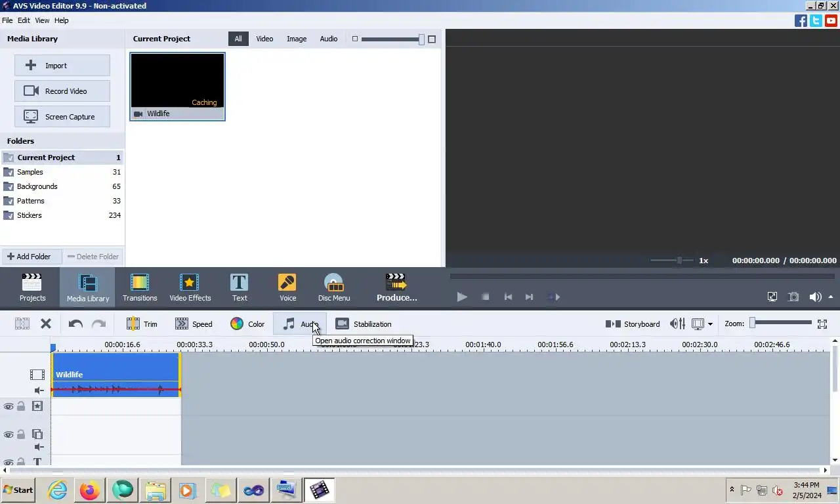Image resolution: width=840 pixels, height=504 pixels.
Task: Open the Stabilization tool
Action: pos(364,324)
